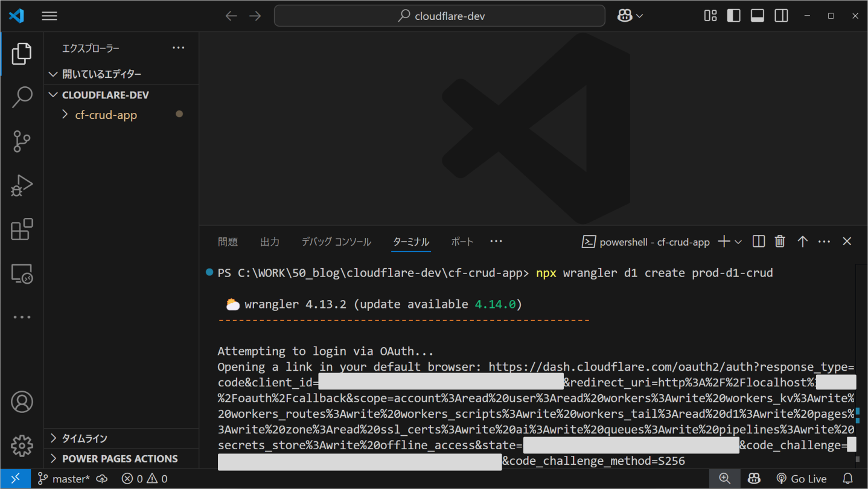Switch to the ポート panel tab
868x489 pixels.
(462, 241)
